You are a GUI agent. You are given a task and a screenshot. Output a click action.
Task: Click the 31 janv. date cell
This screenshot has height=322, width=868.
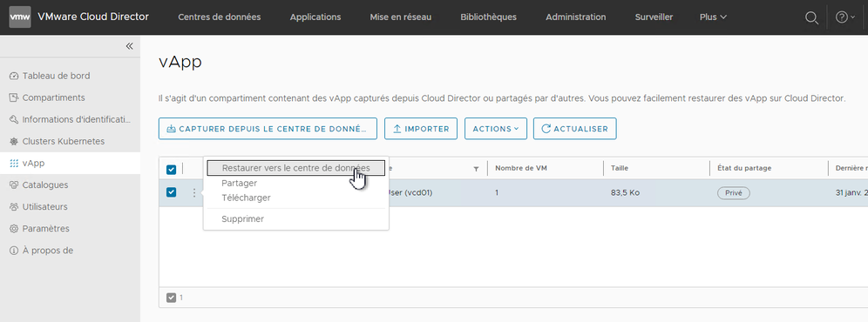click(851, 193)
